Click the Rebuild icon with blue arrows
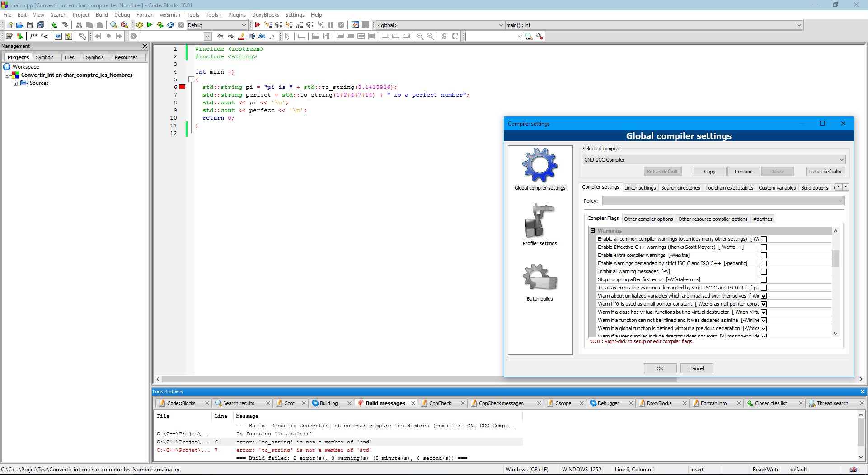The height and width of the screenshot is (475, 868). click(x=171, y=25)
